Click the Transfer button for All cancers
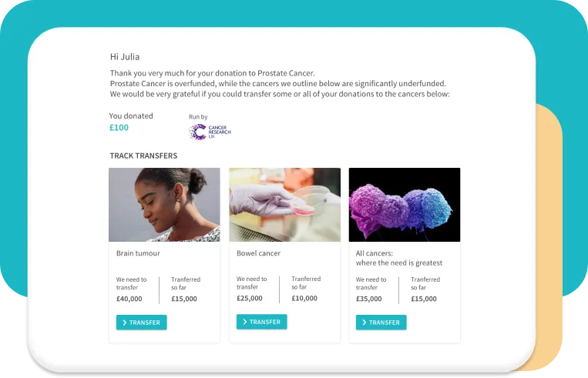Screen dimensions: 588x378 click(381, 323)
